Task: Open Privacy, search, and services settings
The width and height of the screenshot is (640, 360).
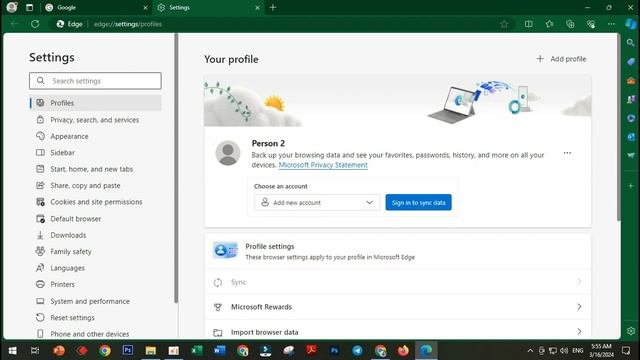Action: tap(96, 120)
